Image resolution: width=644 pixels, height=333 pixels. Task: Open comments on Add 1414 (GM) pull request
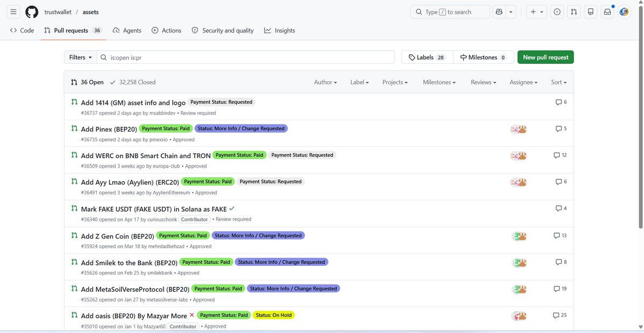click(x=561, y=102)
